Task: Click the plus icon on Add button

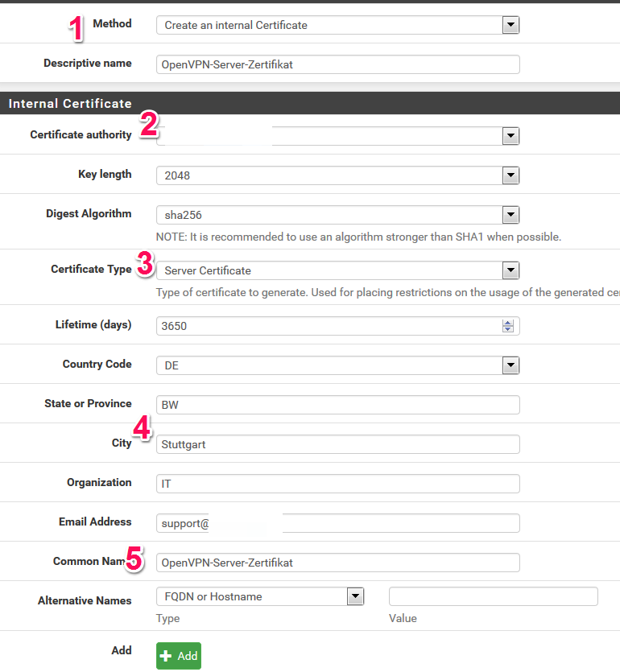Action: (166, 656)
